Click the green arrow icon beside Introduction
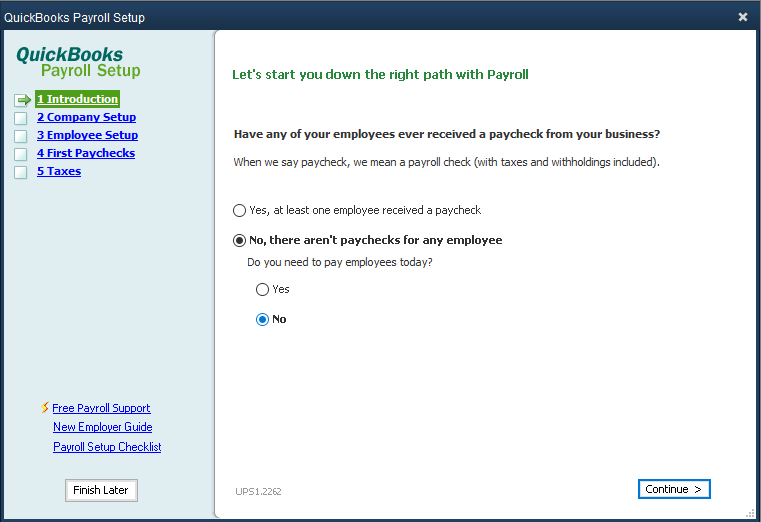Image resolution: width=761 pixels, height=522 pixels. 22,100
